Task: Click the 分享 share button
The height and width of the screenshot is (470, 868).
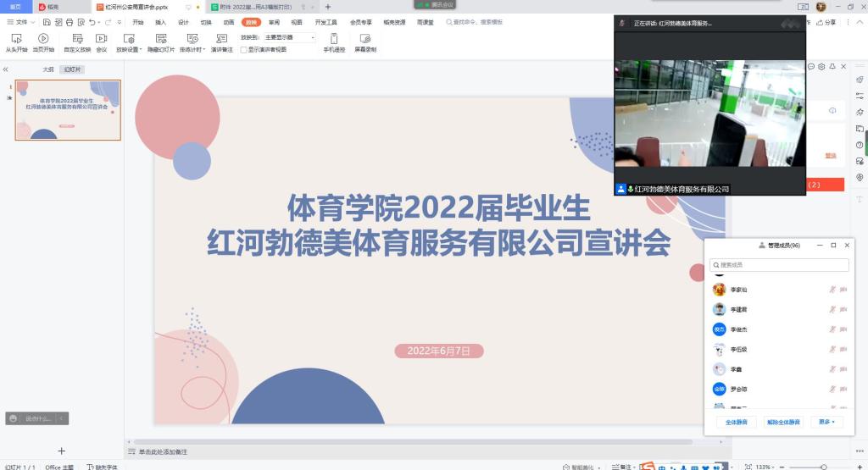Action: tap(826, 22)
